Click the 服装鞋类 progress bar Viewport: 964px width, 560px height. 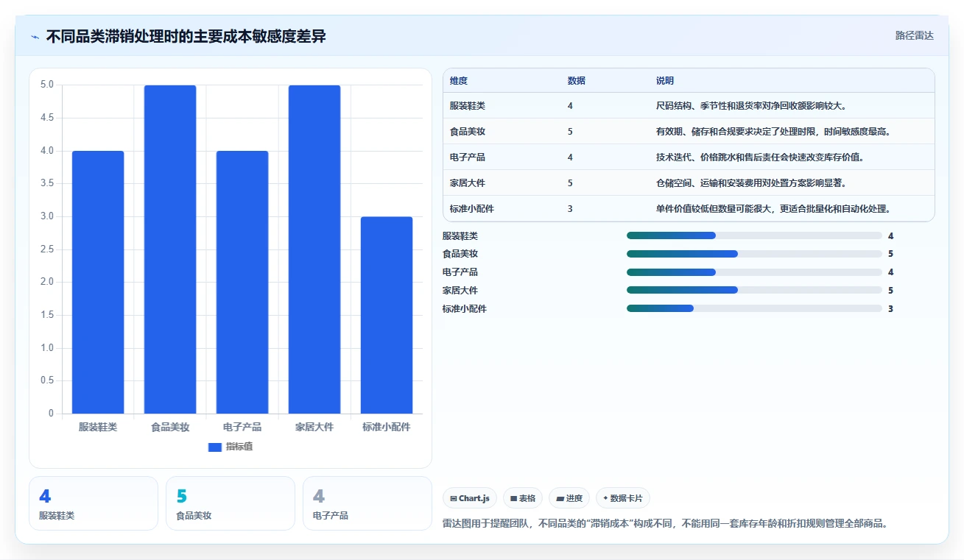tap(754, 235)
